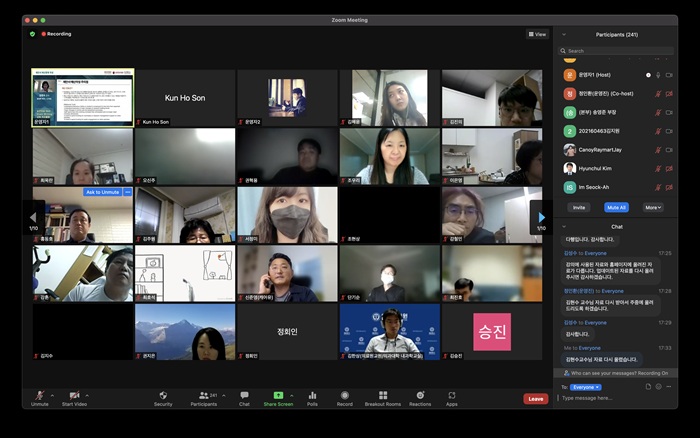Go to next gallery page with right arrow
Screen dimensions: 700x438
point(541,216)
